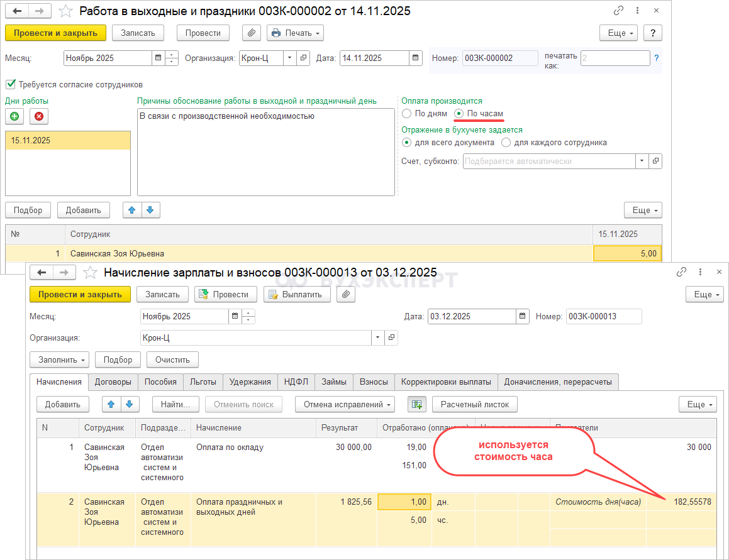Click the move row up arrow in the accruals tab

[111, 404]
